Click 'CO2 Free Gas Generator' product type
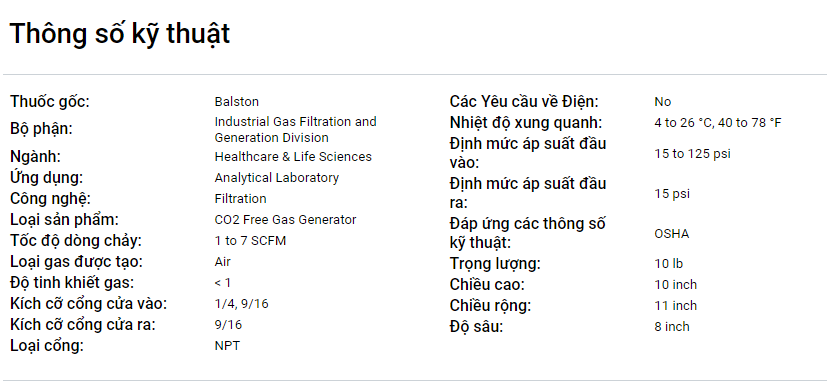 (285, 219)
